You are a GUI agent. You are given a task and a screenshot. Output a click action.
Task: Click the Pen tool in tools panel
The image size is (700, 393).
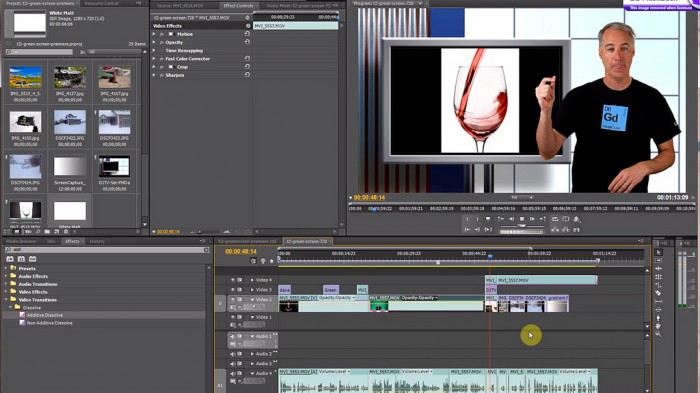[658, 318]
